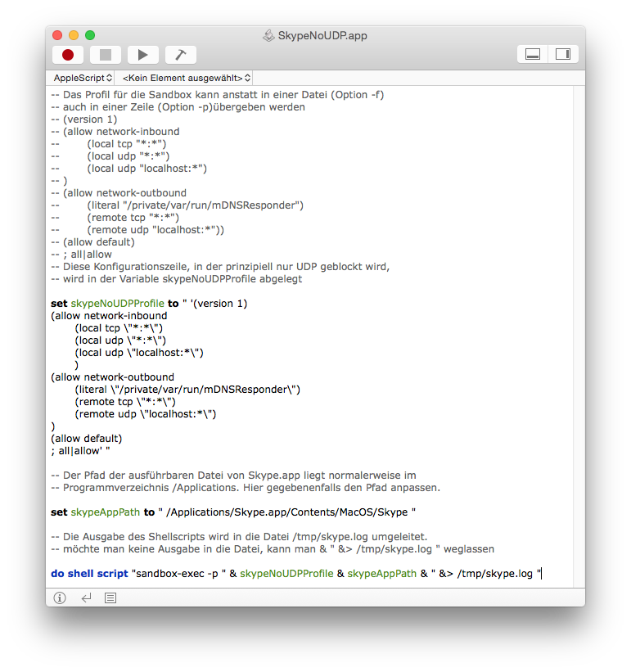631x672 pixels.
Task: Open the AppleScript language dropdown
Action: pyautogui.click(x=83, y=78)
